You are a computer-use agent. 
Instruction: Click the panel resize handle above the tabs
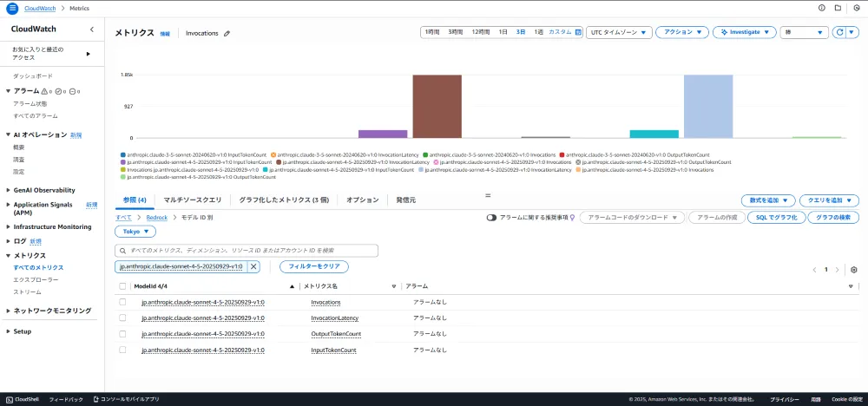click(488, 195)
